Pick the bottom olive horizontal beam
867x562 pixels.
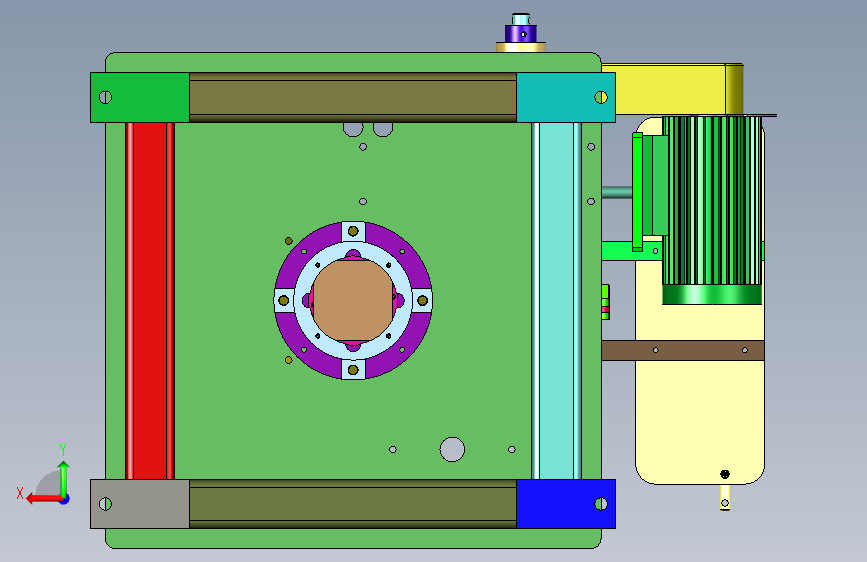353,504
